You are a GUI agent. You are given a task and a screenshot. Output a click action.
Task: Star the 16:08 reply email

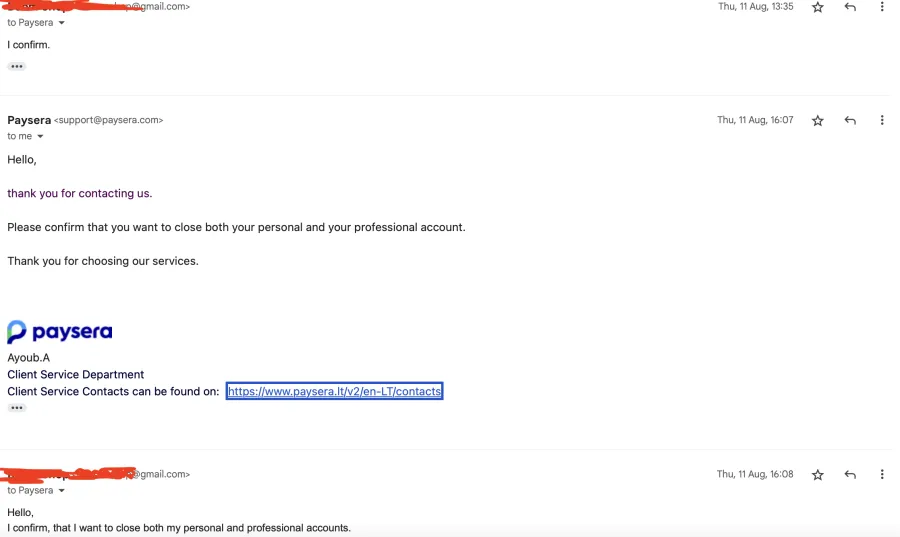pyautogui.click(x=817, y=474)
